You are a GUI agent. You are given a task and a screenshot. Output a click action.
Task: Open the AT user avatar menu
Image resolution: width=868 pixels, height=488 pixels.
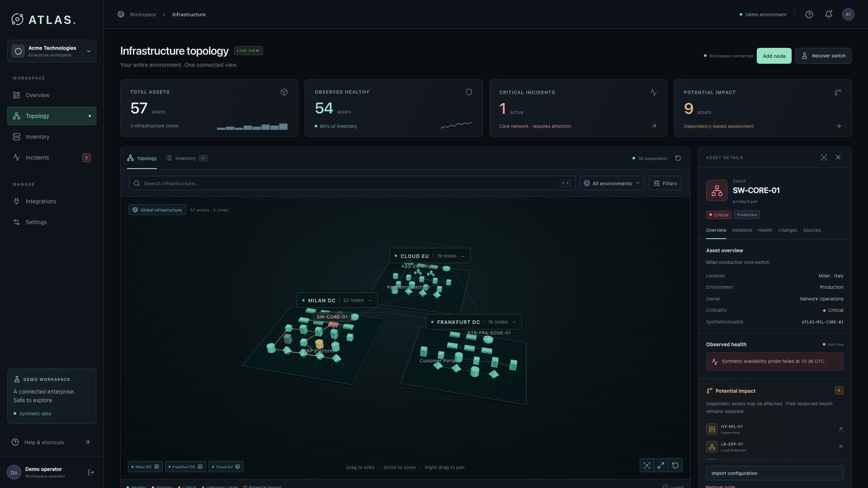click(848, 14)
